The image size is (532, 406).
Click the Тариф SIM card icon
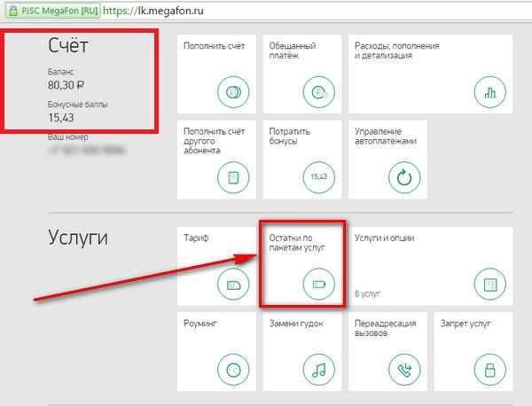[x=233, y=284]
